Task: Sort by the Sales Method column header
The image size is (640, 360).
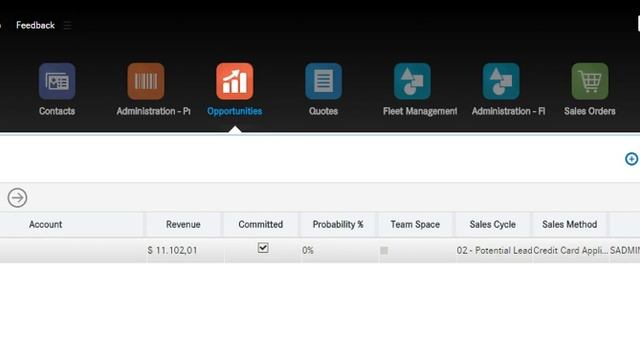Action: (x=569, y=224)
